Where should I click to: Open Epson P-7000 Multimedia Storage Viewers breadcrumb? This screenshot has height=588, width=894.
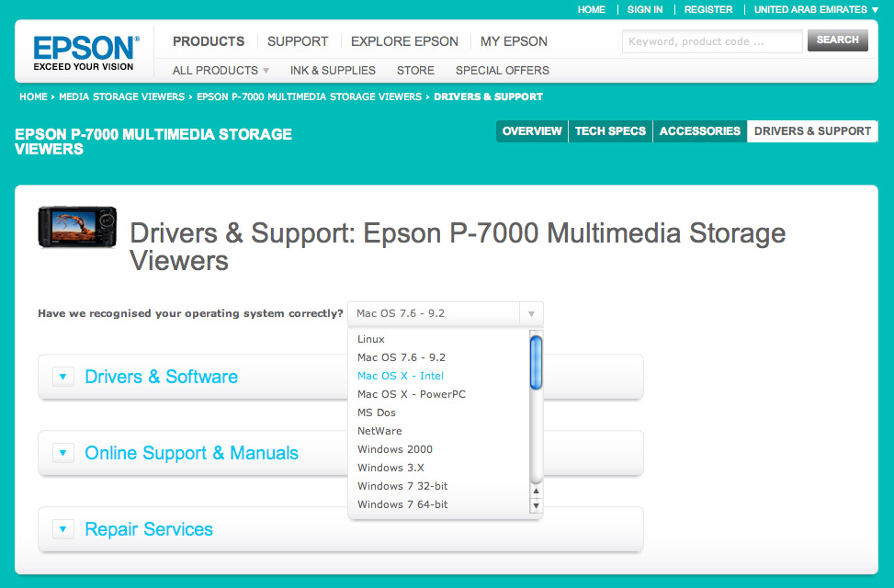coord(309,97)
